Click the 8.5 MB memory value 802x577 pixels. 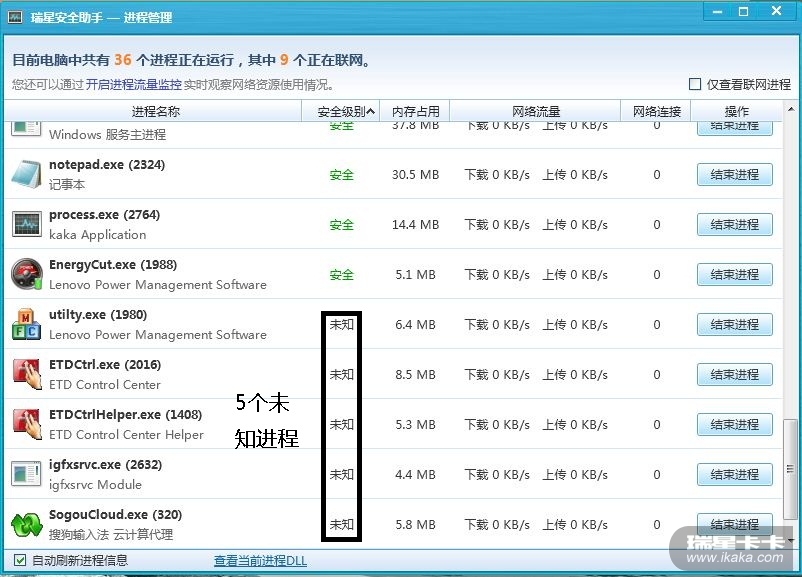click(415, 374)
